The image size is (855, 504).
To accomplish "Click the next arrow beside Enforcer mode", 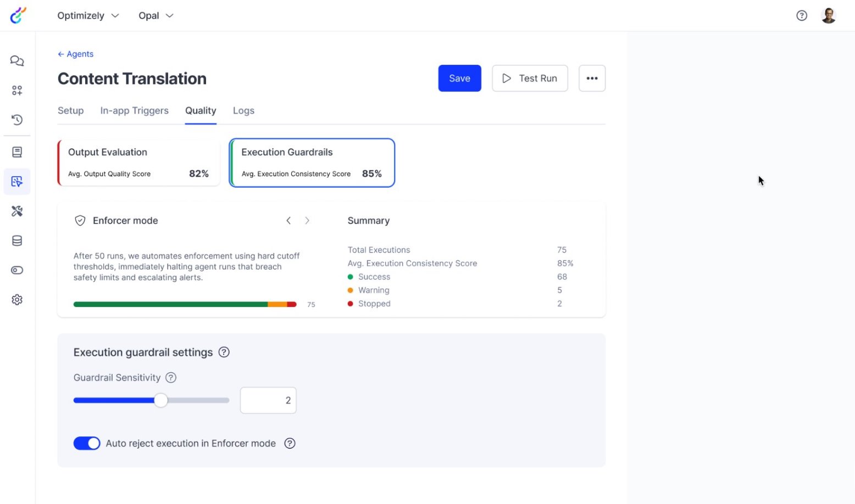I will coord(307,220).
